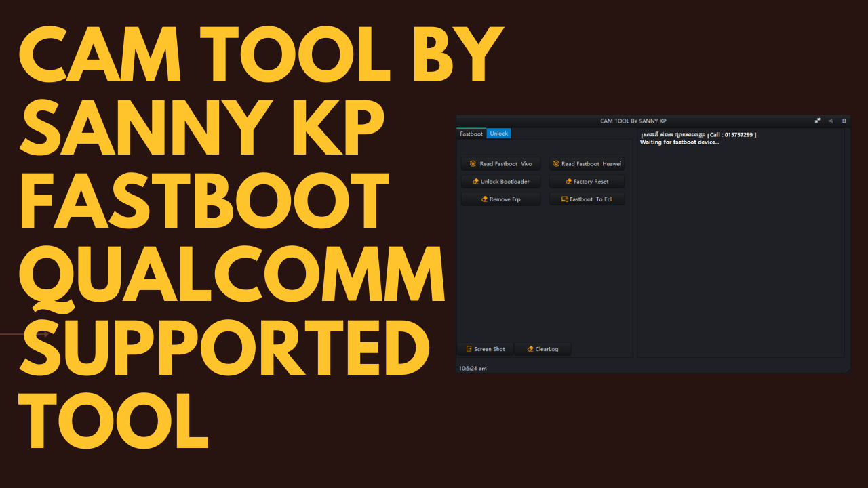The image size is (868, 488).
Task: Click the eraser icon on Unlock Bootloader
Action: click(475, 181)
